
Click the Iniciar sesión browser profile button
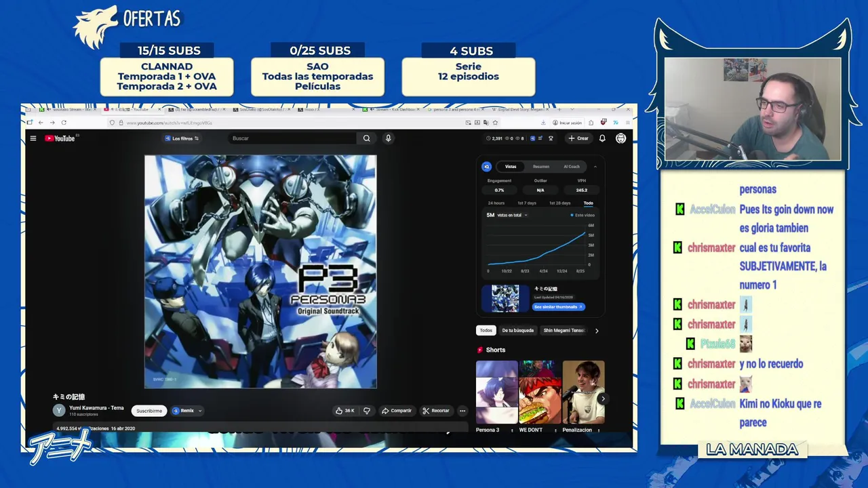coord(568,123)
